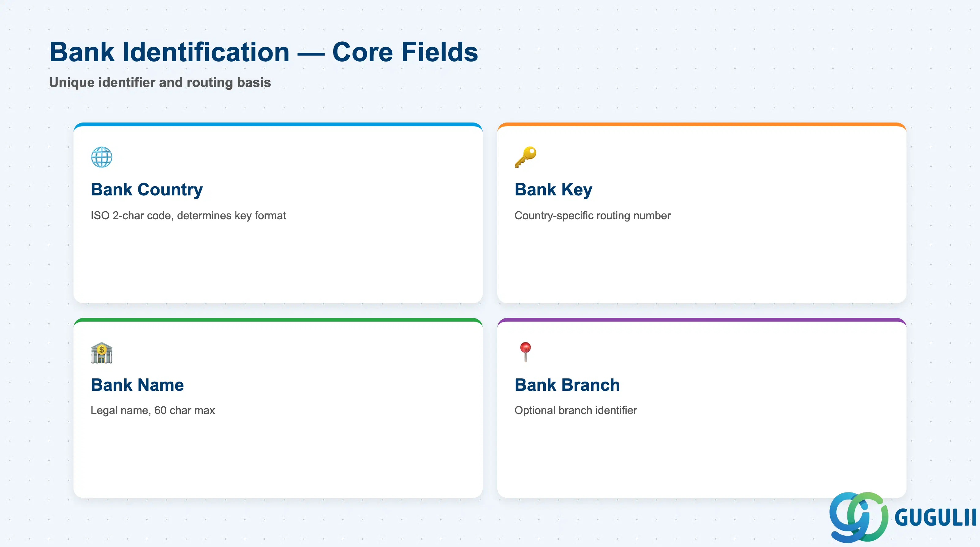
Task: Click the bank building icon
Action: click(102, 353)
